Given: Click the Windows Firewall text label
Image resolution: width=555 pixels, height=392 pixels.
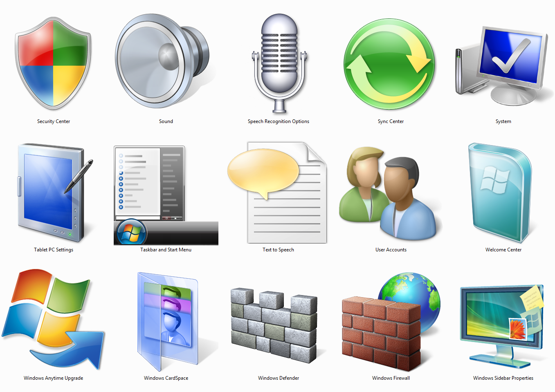Looking at the screenshot, I should [x=390, y=378].
